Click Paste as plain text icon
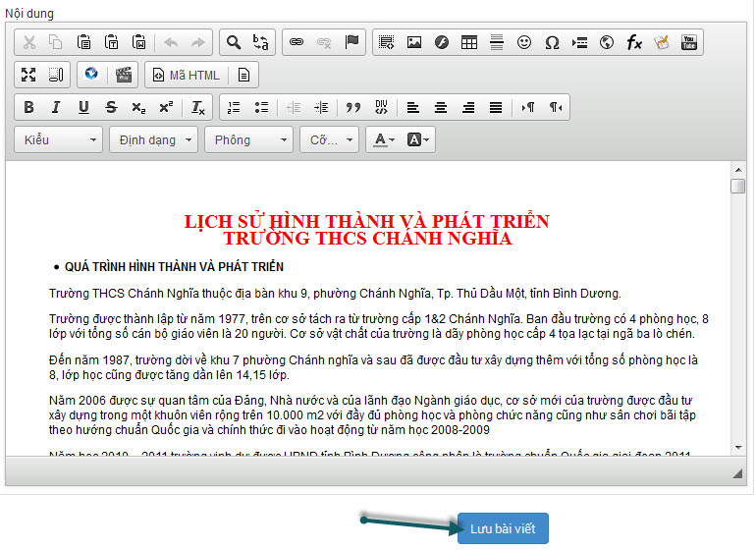 [111, 42]
